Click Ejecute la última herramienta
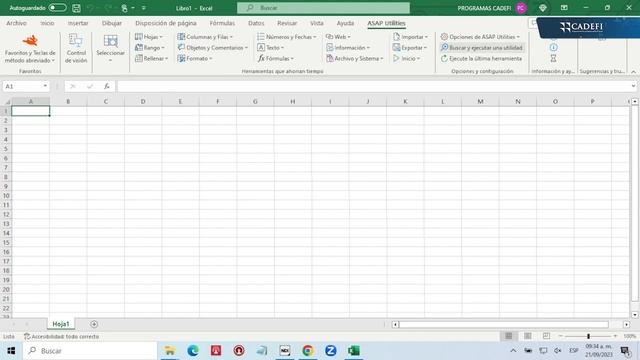640x360 pixels. 481,59
